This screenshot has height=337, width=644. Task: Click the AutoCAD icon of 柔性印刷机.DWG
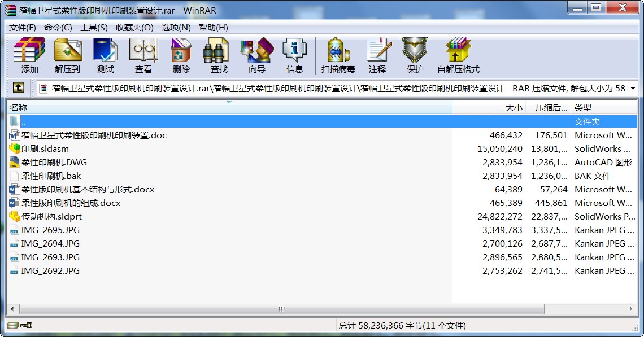point(14,162)
